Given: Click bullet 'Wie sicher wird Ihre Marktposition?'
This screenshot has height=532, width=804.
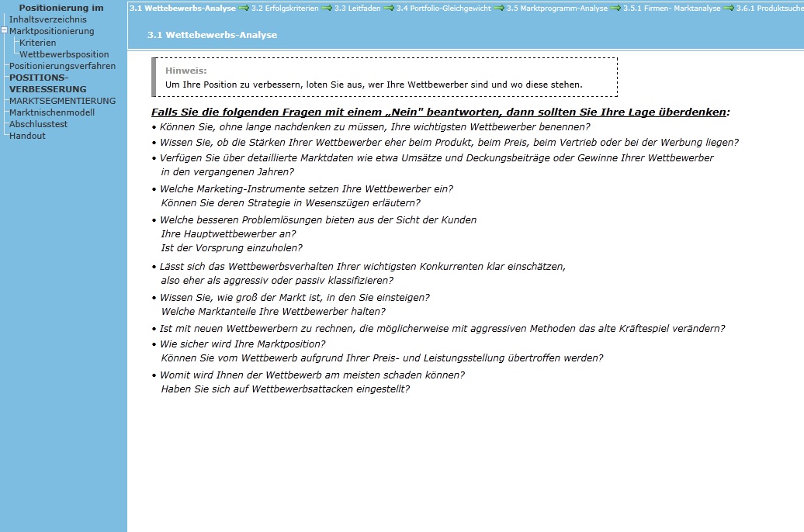Looking at the screenshot, I should coord(243,344).
